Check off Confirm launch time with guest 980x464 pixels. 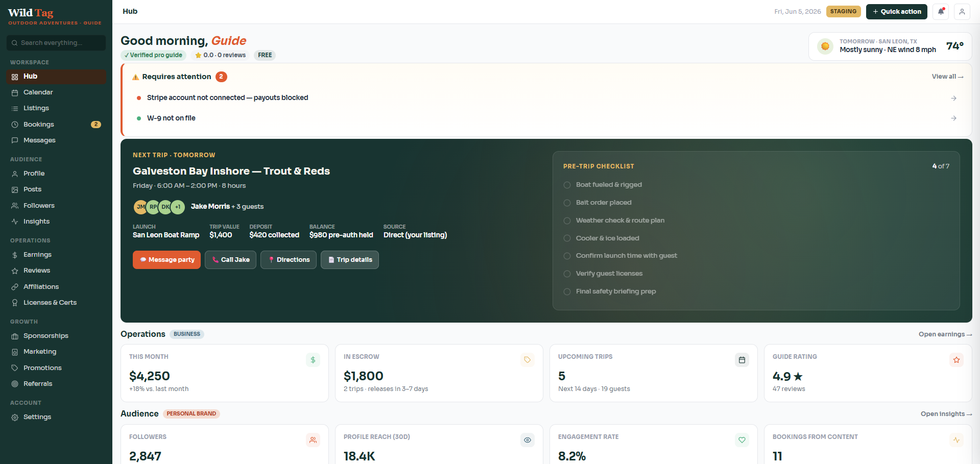[567, 256]
